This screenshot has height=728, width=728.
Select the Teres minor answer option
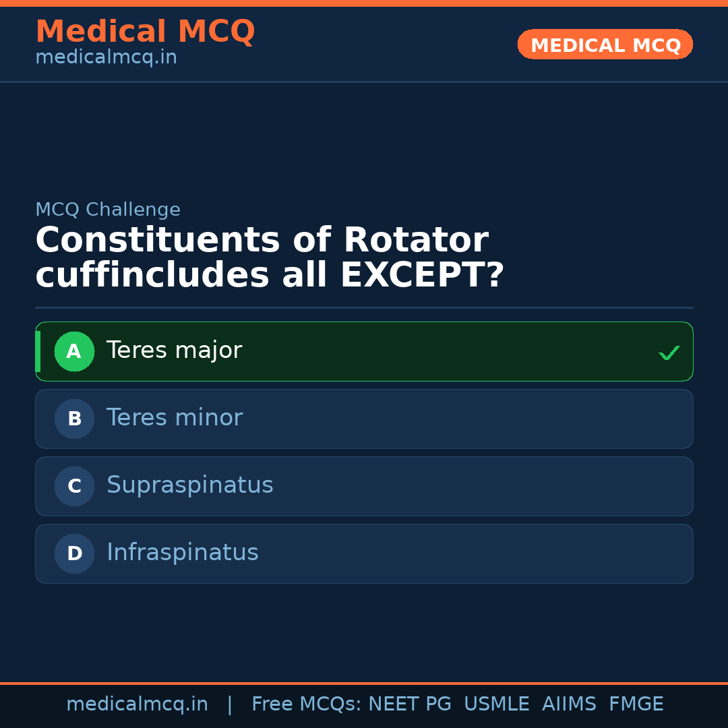(x=364, y=419)
